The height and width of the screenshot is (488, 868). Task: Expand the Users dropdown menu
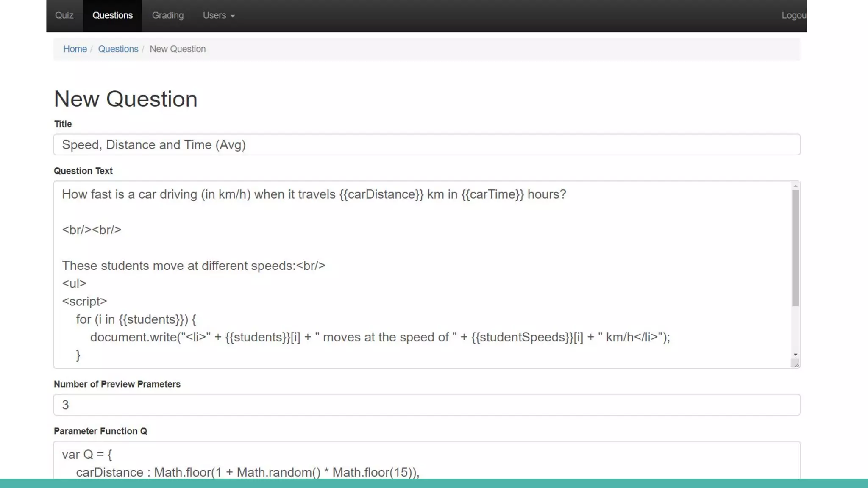pos(219,16)
